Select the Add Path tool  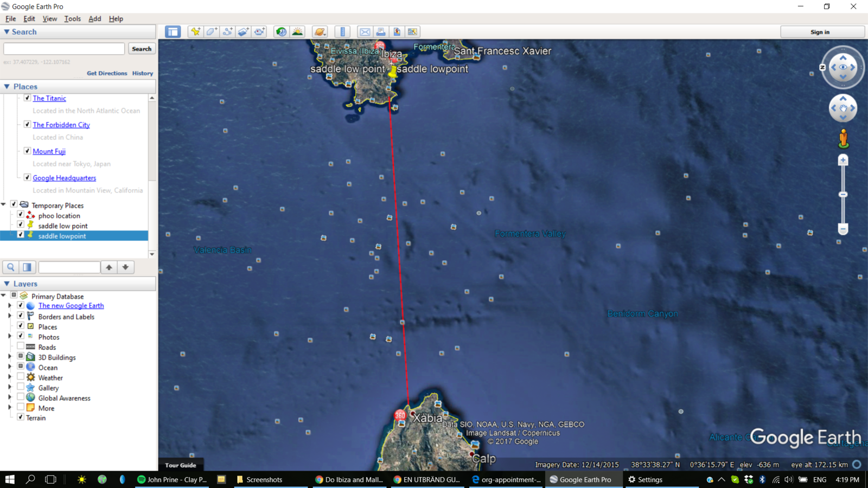pyautogui.click(x=228, y=32)
